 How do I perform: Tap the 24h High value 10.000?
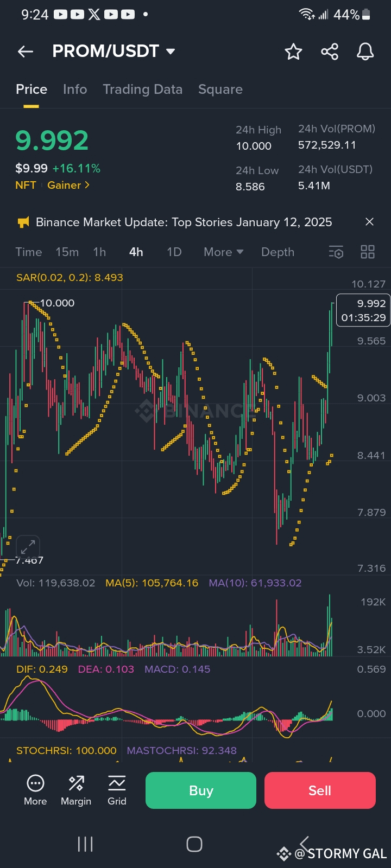254,146
